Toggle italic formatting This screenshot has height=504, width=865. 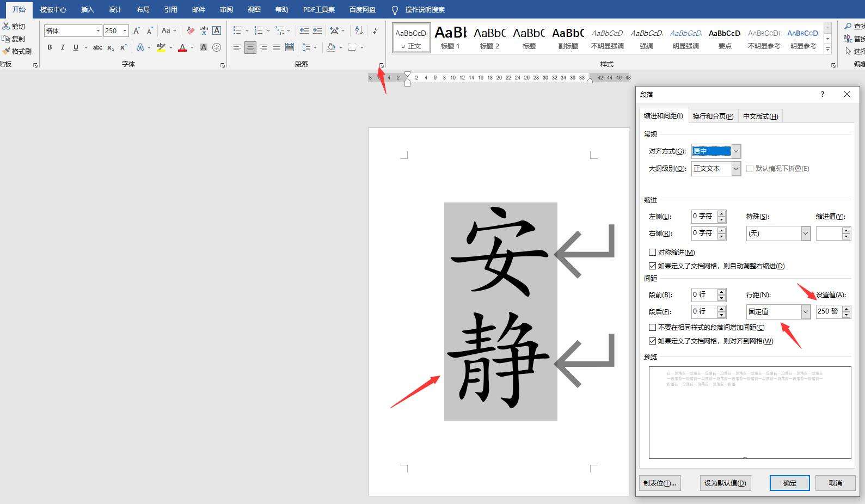(x=63, y=47)
